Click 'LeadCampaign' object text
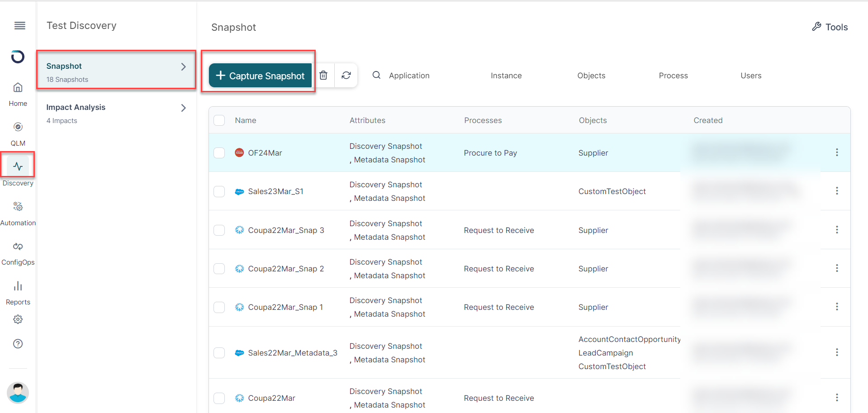The image size is (868, 413). point(606,353)
